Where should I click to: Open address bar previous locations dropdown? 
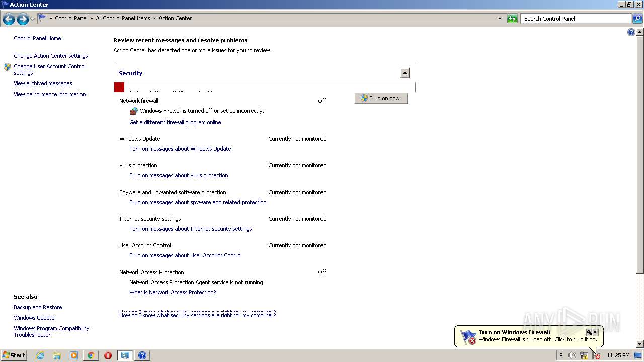[x=500, y=19]
